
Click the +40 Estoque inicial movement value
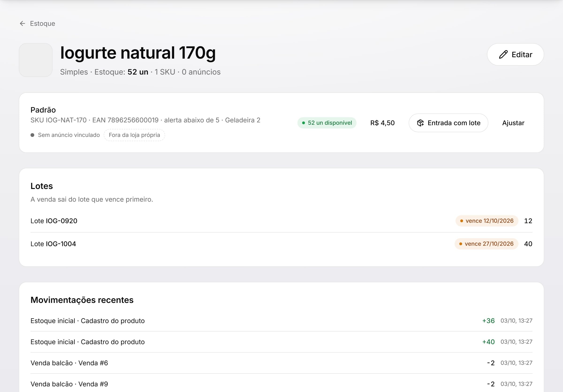click(488, 342)
